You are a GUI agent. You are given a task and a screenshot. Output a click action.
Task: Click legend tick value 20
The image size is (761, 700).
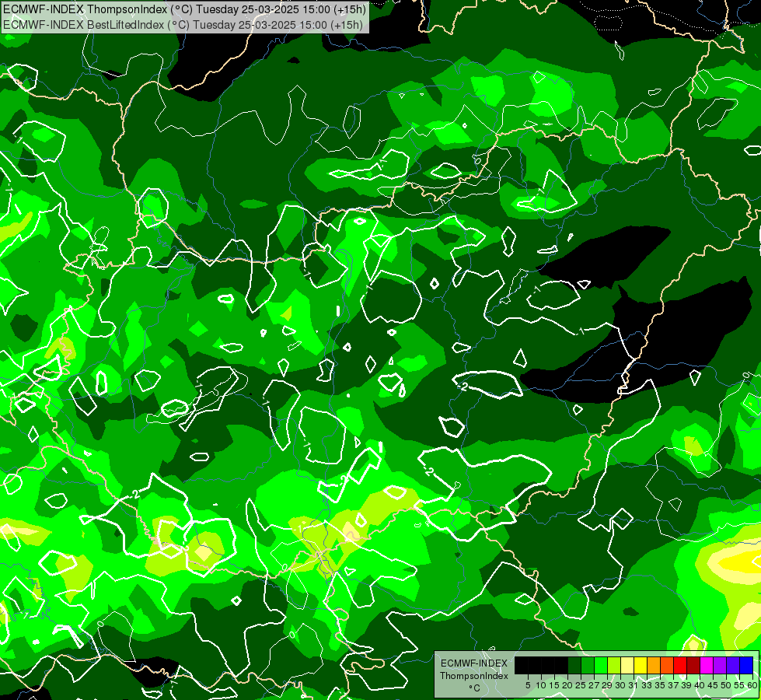(x=567, y=685)
